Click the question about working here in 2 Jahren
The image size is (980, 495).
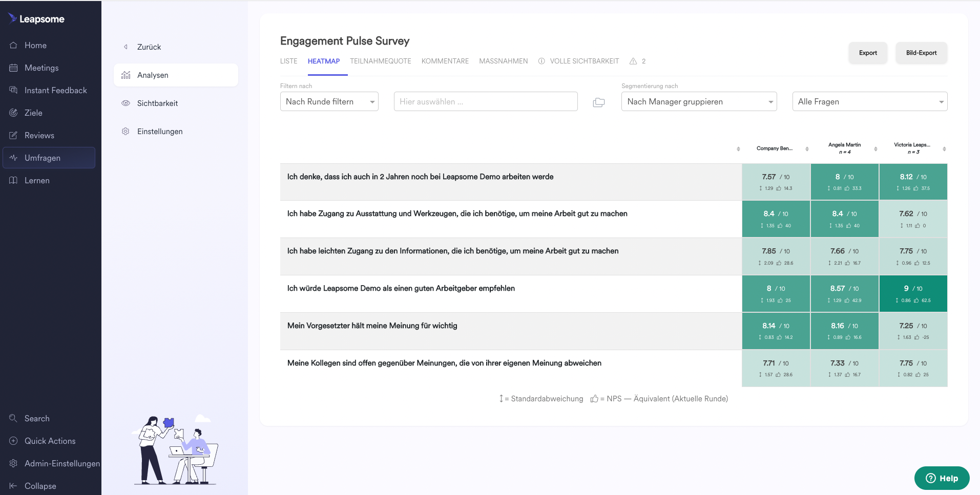tap(420, 177)
